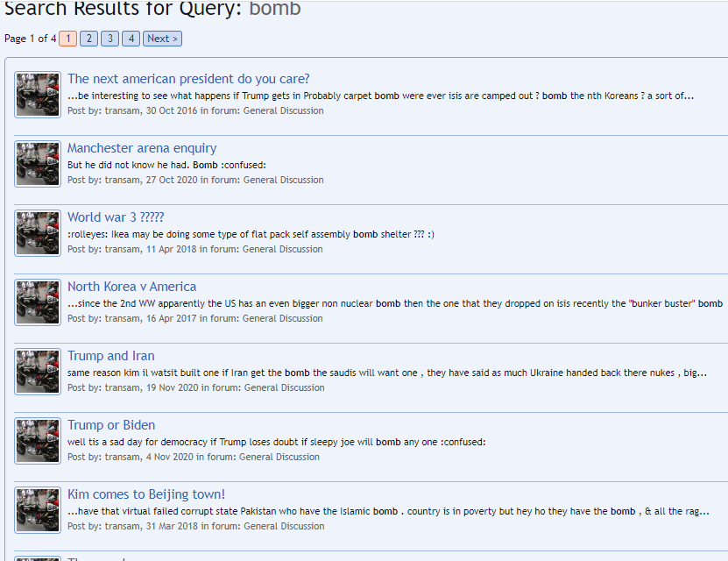Click avatar next to Kim comes to Beijing
The image size is (728, 561).
(38, 510)
